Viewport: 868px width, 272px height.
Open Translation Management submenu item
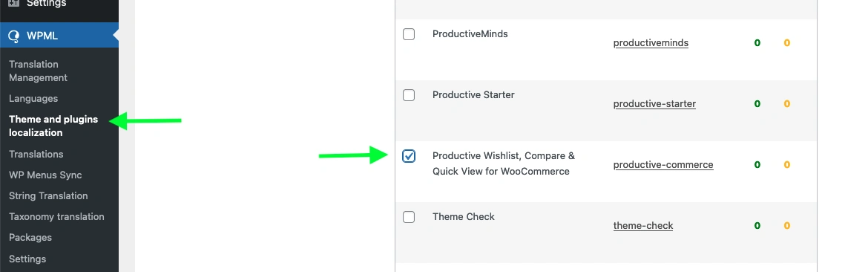38,71
